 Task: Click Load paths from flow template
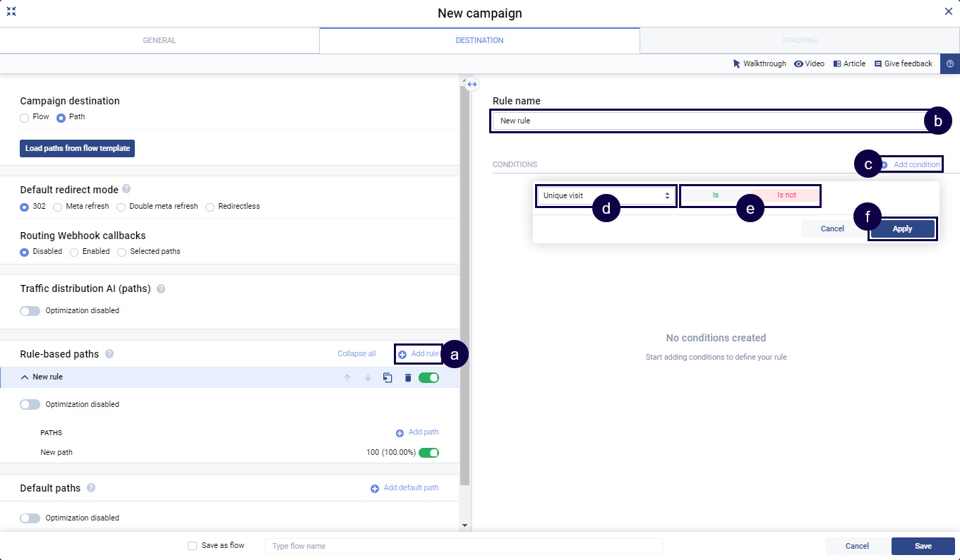click(x=77, y=149)
